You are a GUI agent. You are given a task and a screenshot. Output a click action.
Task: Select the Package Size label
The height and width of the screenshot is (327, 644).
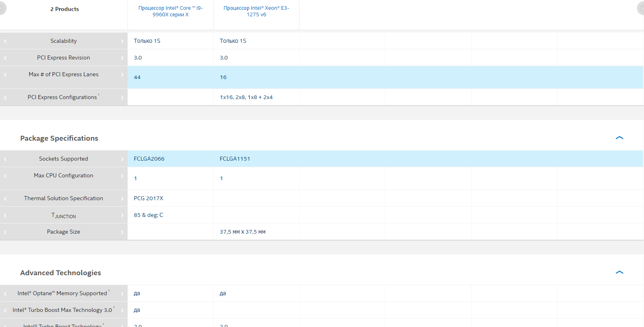tap(64, 232)
